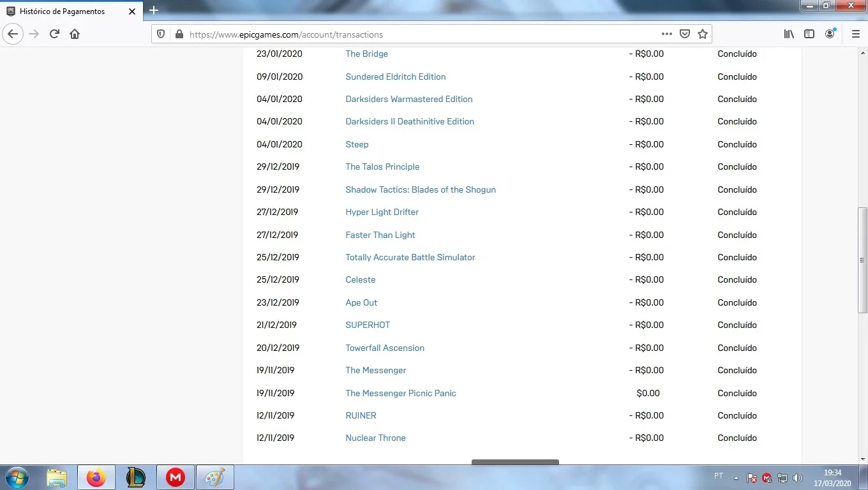Close the Histórico de Pagamentos tab
The image size is (868, 490).
132,11
